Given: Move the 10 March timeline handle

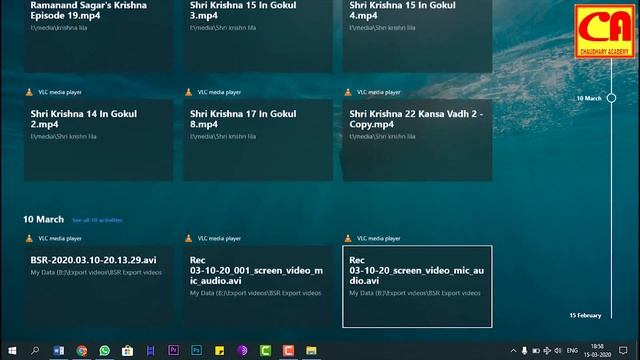Looking at the screenshot, I should 611,98.
